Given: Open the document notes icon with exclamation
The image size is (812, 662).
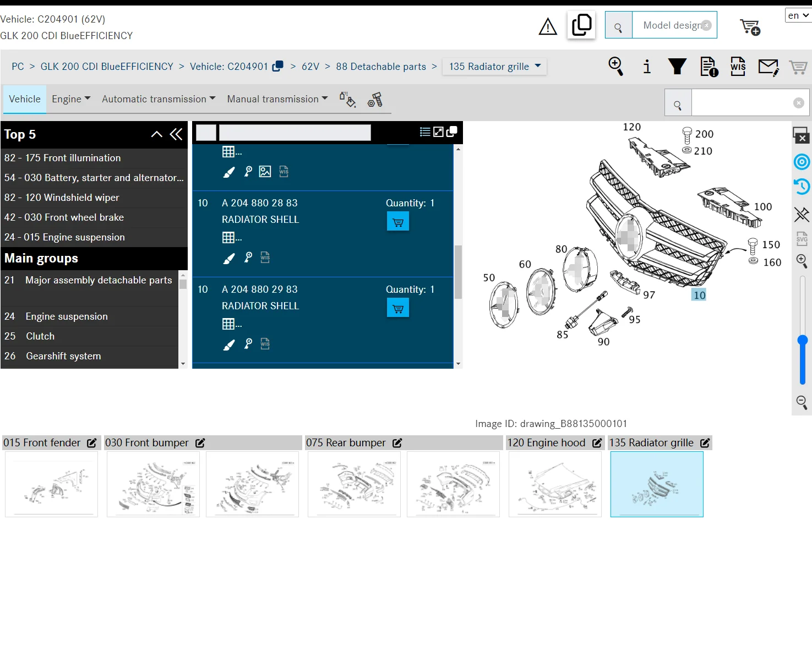Looking at the screenshot, I should [x=709, y=67].
